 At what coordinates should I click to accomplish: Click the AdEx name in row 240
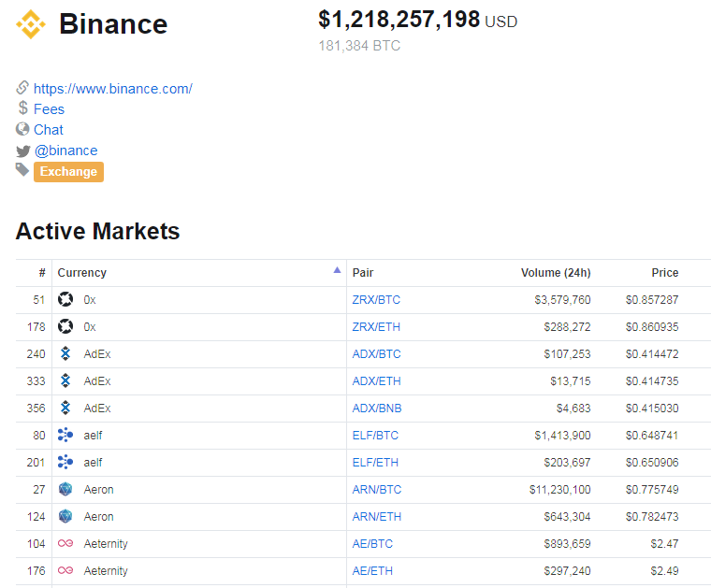click(x=97, y=354)
